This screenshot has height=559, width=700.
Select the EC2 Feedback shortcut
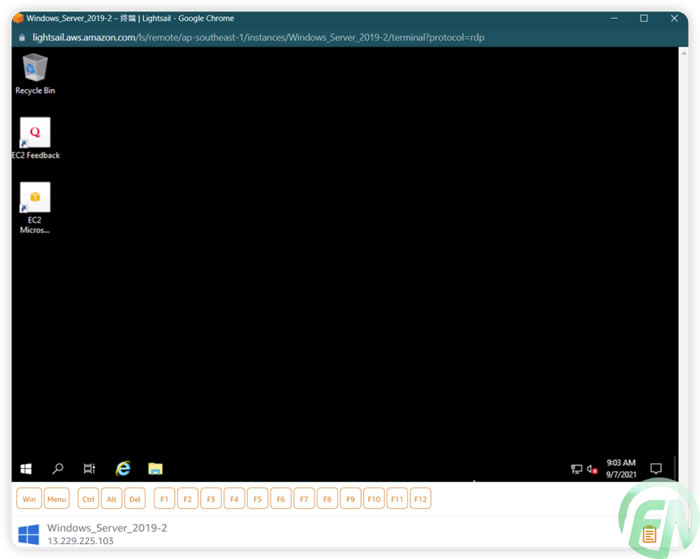click(35, 134)
